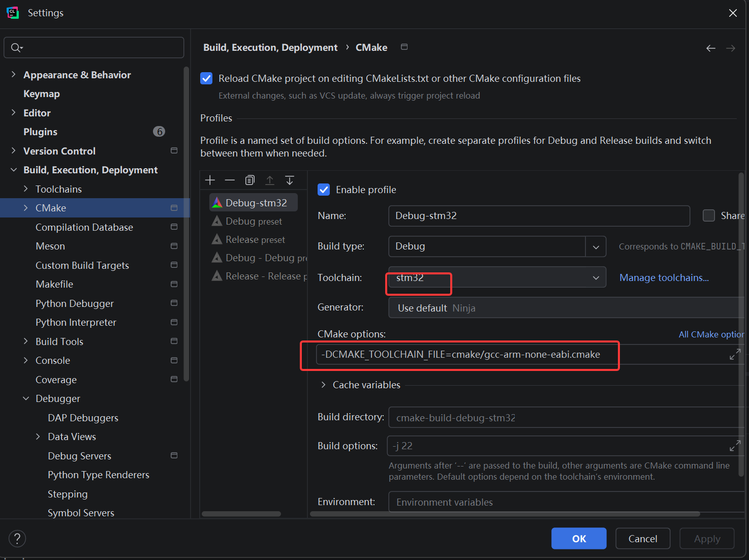
Task: Copy the selected CMake profile
Action: pyautogui.click(x=249, y=180)
